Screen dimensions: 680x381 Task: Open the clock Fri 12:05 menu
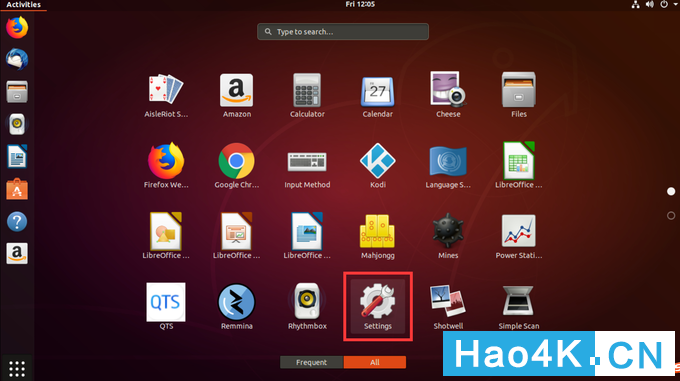[360, 4]
